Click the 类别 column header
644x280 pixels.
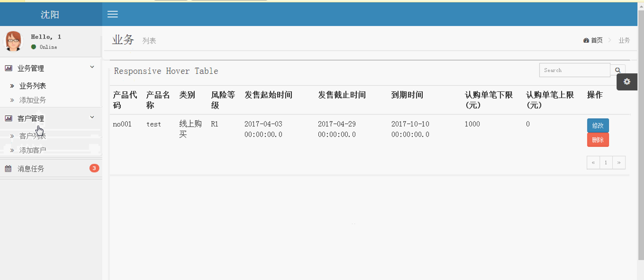coord(187,95)
